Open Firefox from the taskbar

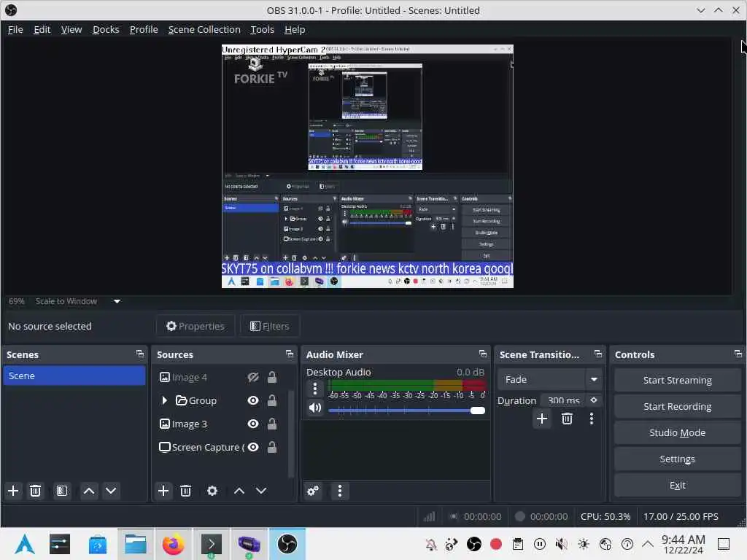[173, 544]
